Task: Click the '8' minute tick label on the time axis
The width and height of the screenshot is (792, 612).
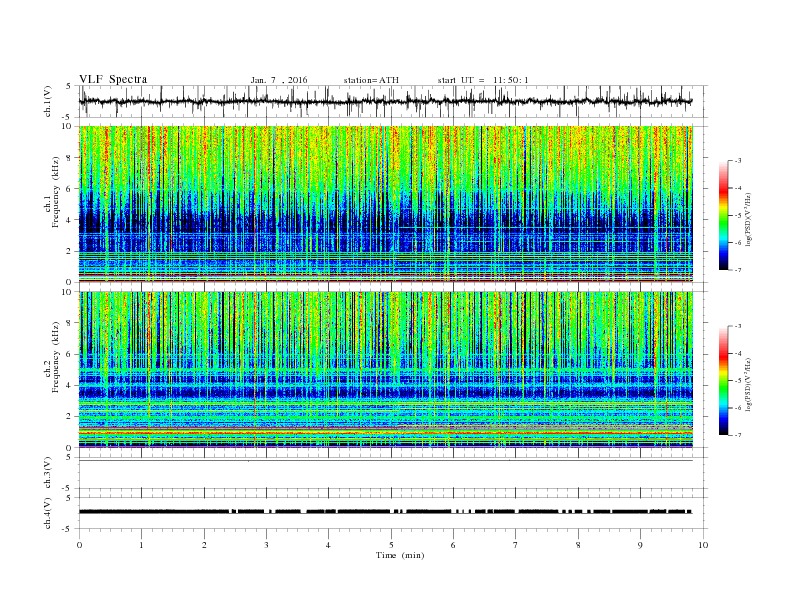Action: click(x=578, y=545)
